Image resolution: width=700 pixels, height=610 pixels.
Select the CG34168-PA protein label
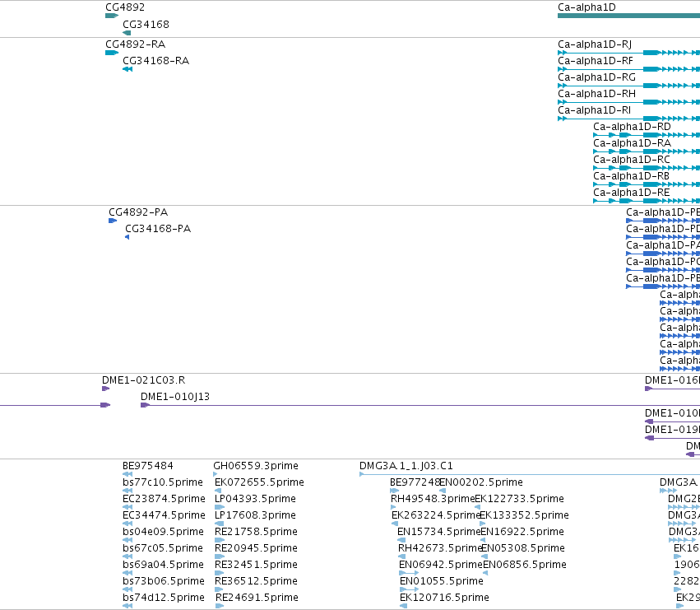coord(158,229)
